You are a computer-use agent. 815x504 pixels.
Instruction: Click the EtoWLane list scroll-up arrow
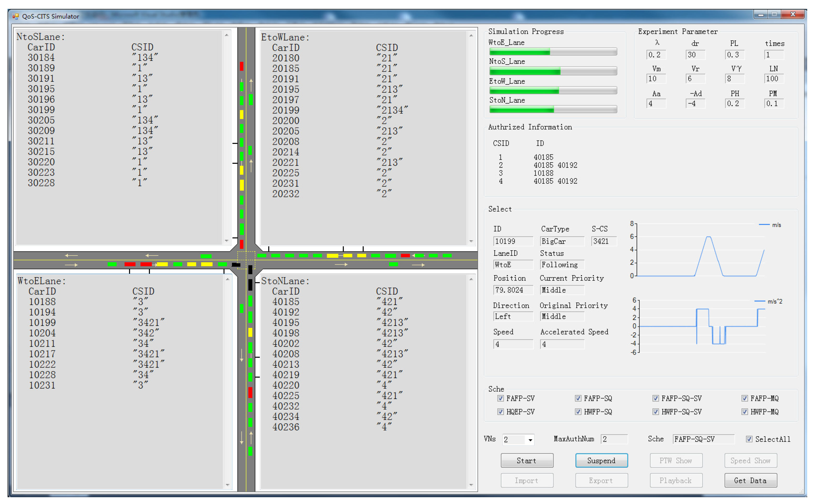[x=471, y=35]
